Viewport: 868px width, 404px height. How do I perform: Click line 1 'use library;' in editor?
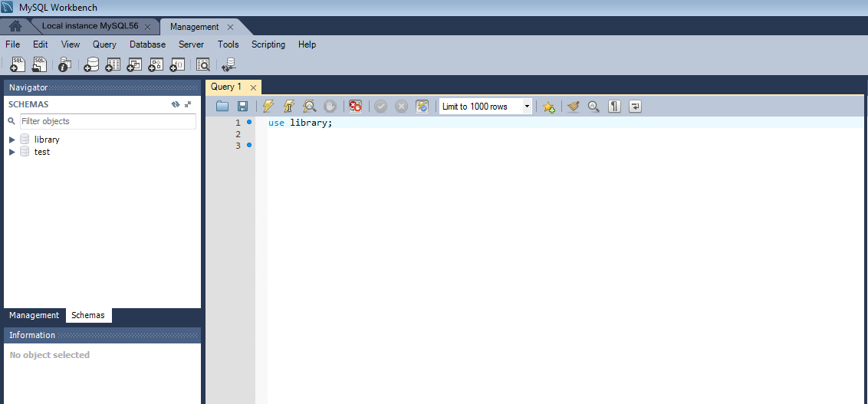(x=300, y=123)
